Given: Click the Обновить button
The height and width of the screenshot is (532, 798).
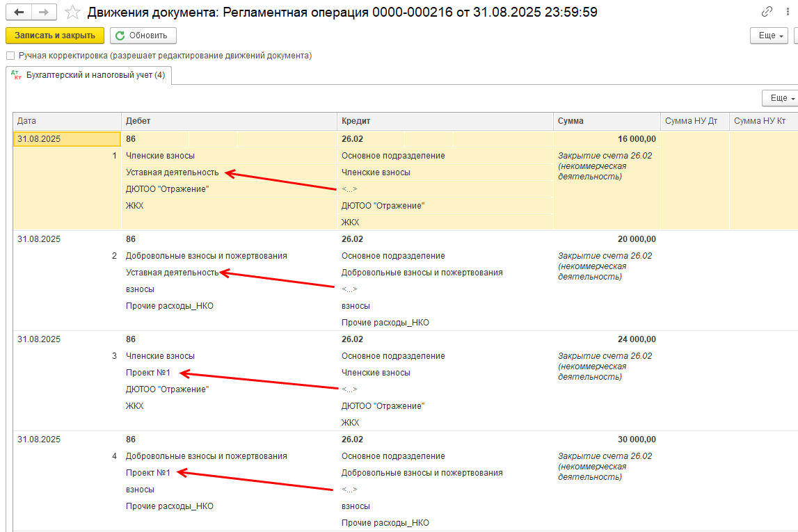Looking at the screenshot, I should [143, 35].
